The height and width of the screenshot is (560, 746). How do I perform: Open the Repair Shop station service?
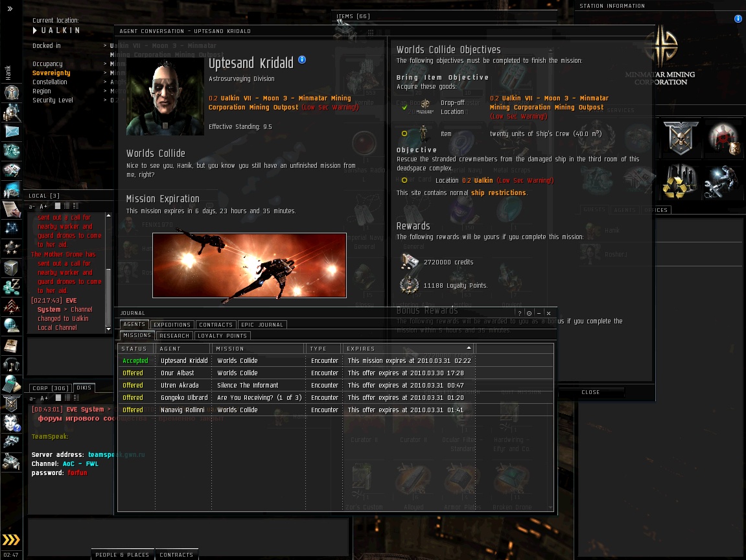point(721,182)
